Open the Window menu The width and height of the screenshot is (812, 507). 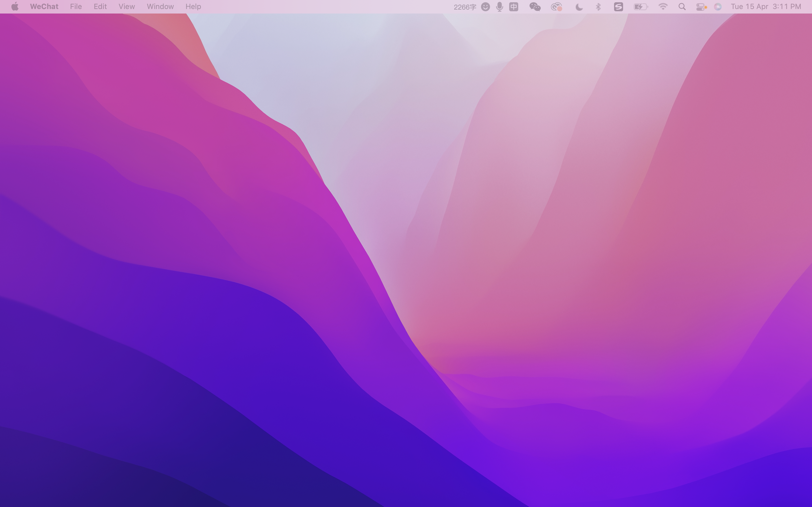(160, 7)
